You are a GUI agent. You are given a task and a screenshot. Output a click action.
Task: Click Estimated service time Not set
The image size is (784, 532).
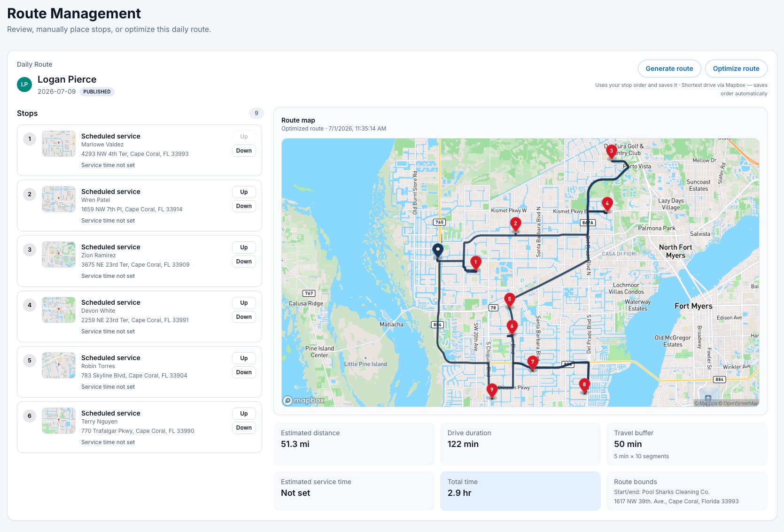295,493
